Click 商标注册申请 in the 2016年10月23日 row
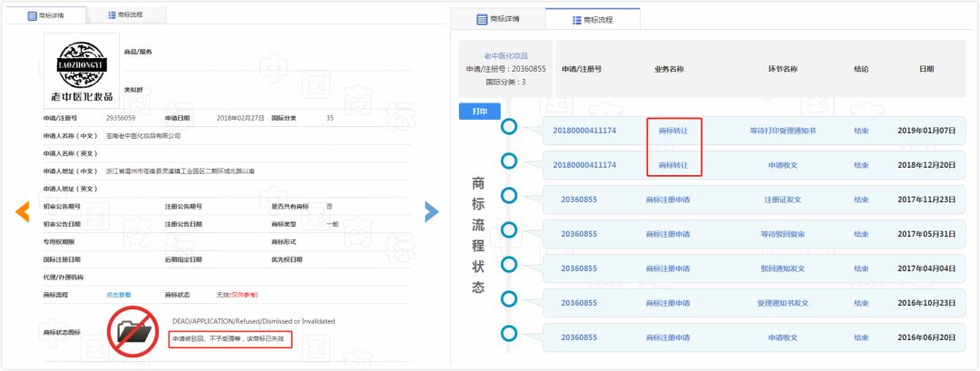Image resolution: width=980 pixels, height=371 pixels. coord(668,303)
